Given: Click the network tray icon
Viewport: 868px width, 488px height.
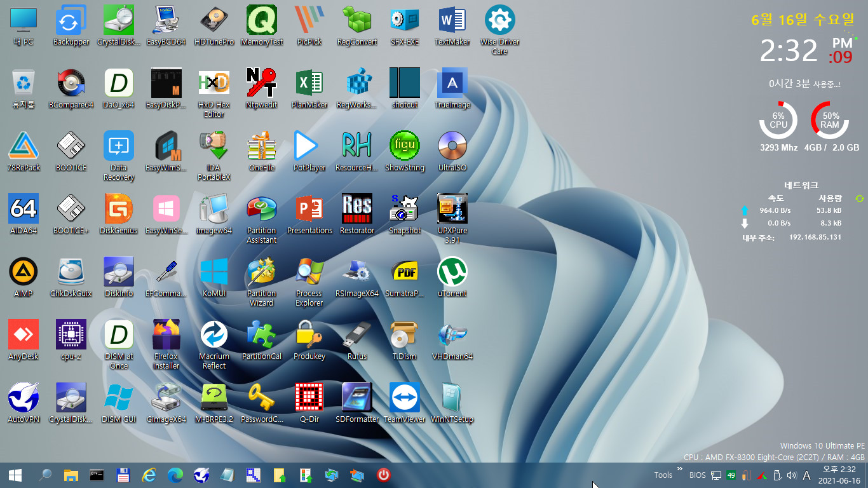Looking at the screenshot, I should [716, 475].
